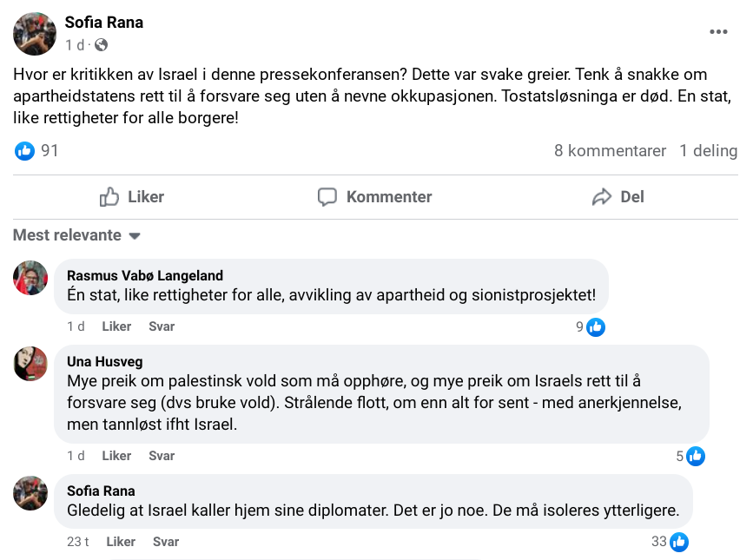Screen dimensions: 753x560
Task: Toggle Liker on Rasmus Vabø Langeland's comment
Action: pyautogui.click(x=116, y=326)
